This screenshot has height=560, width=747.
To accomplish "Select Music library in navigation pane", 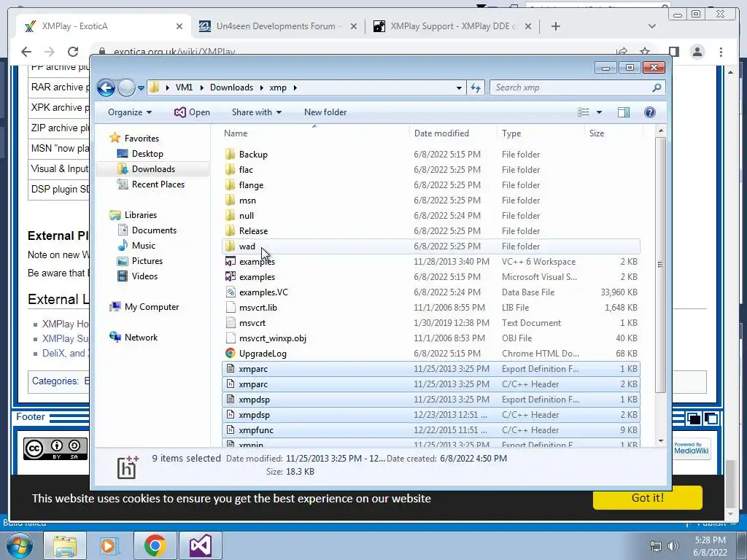I will 143,246.
